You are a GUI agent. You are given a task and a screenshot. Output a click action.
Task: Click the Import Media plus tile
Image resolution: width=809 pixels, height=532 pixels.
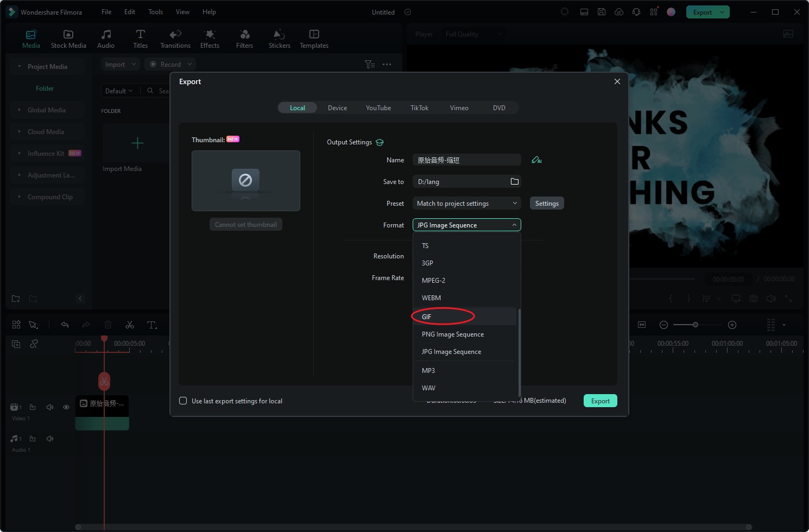click(x=137, y=143)
